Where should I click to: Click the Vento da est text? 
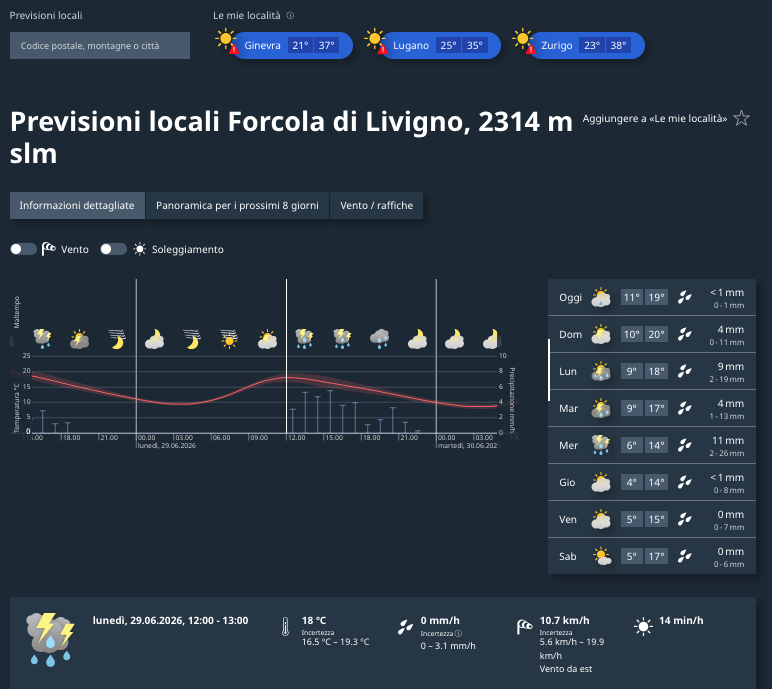[566, 669]
